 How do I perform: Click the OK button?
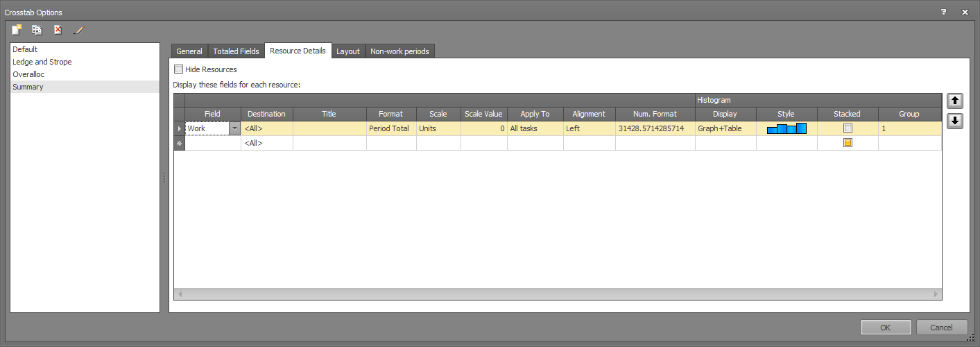click(x=886, y=328)
